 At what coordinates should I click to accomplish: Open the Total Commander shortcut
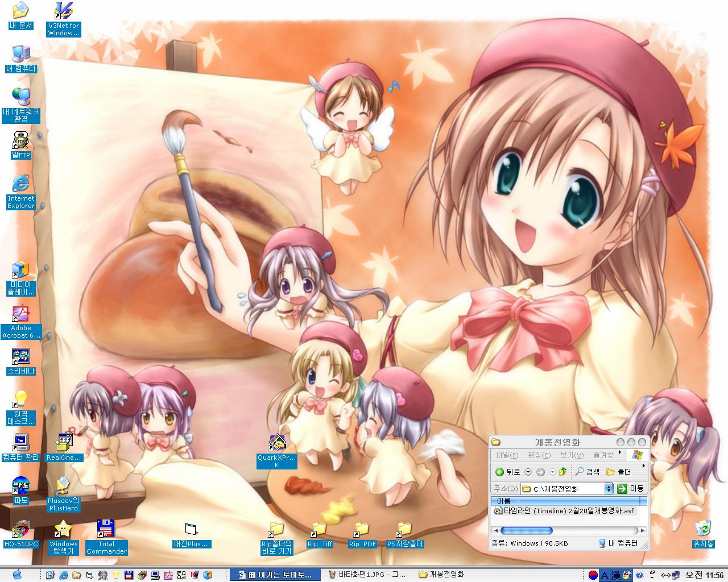click(106, 529)
